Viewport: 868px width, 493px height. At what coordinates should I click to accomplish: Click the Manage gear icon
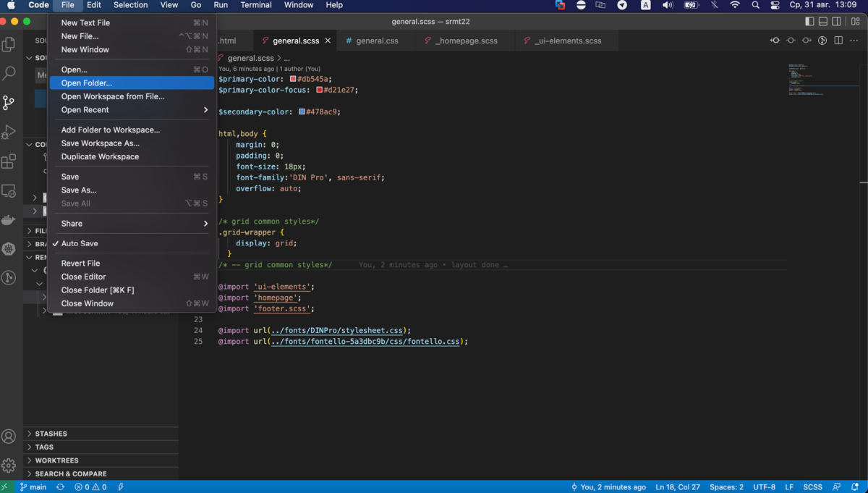[9, 465]
